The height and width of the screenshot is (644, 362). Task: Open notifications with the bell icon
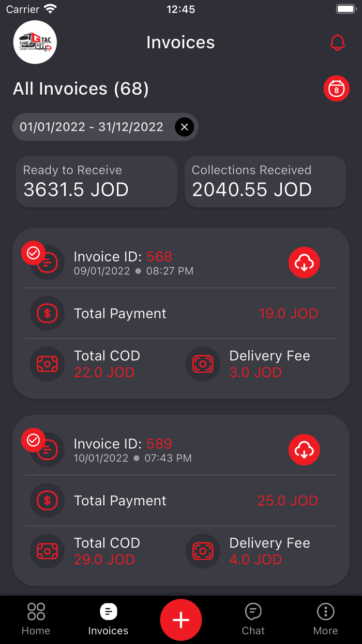[x=338, y=42]
